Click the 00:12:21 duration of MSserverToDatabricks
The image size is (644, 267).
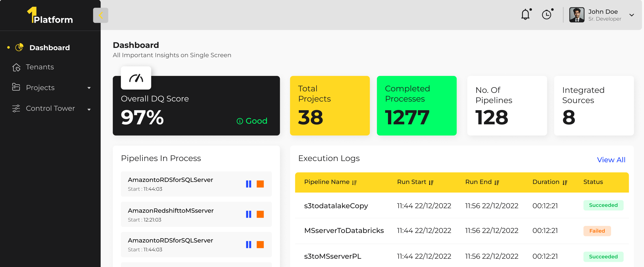(545, 231)
